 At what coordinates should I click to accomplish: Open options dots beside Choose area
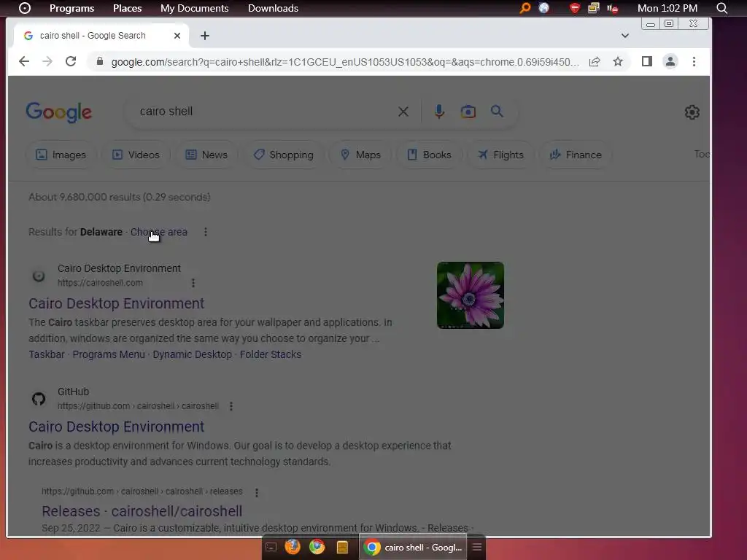pyautogui.click(x=205, y=232)
